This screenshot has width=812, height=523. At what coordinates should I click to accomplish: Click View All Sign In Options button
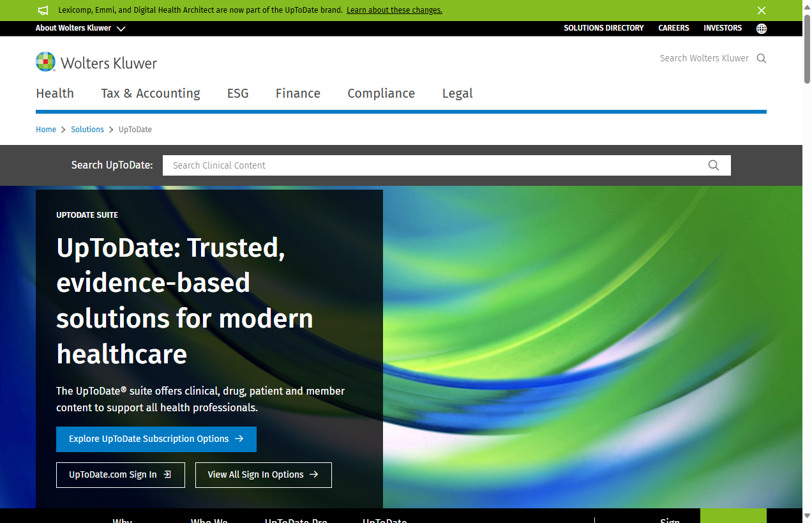[x=263, y=475]
